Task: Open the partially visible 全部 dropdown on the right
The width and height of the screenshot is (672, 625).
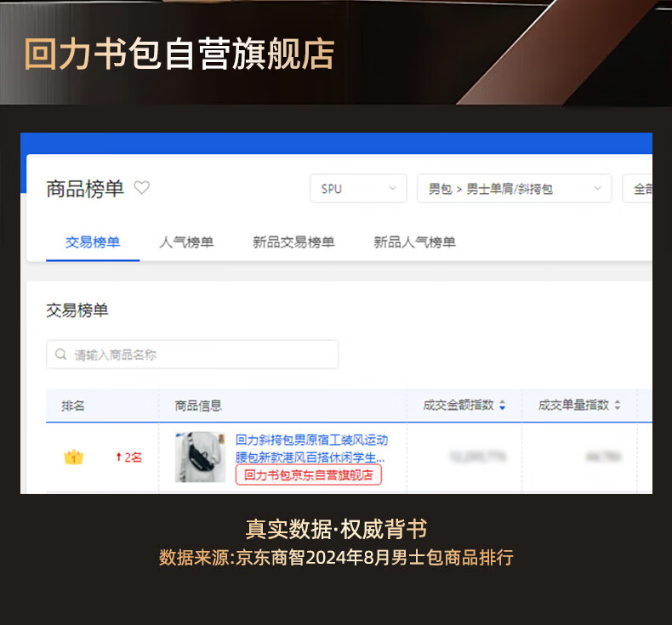Action: [x=638, y=189]
